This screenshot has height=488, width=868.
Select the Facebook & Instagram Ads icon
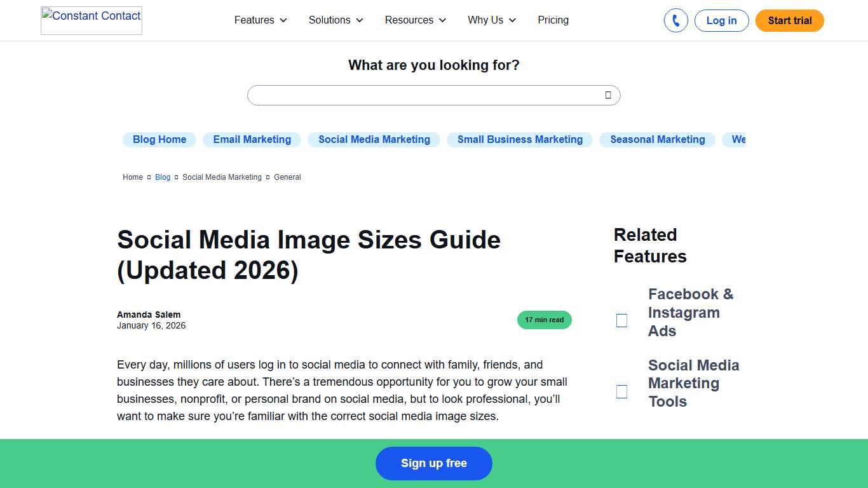[621, 320]
